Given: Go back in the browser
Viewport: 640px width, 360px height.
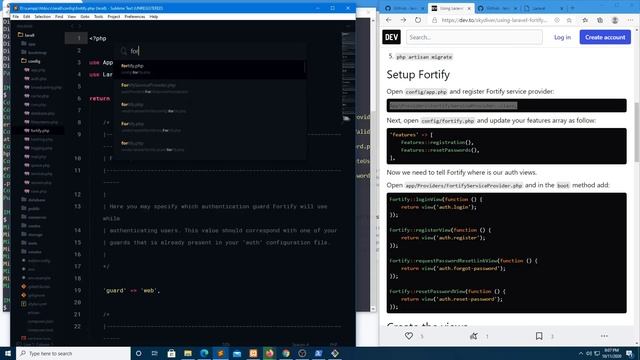Looking at the screenshot, I should 389,20.
